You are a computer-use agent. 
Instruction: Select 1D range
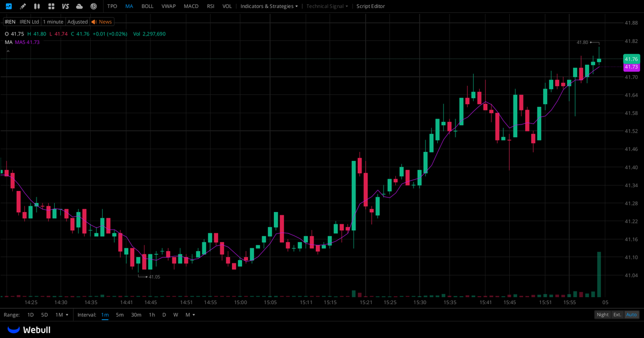31,314
